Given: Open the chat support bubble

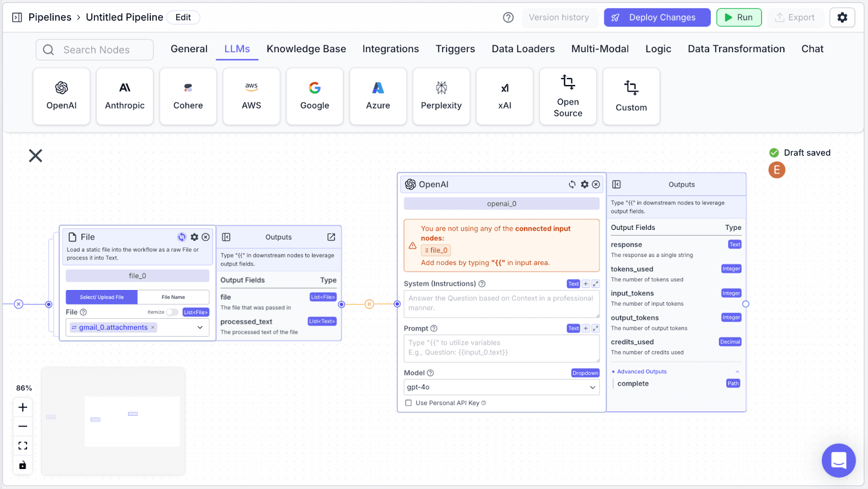Looking at the screenshot, I should click(838, 460).
